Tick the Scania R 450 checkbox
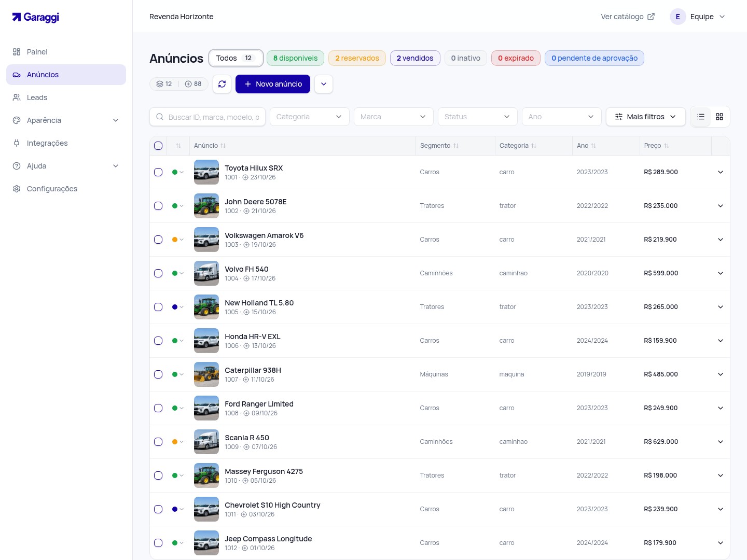The image size is (747, 560). (x=158, y=442)
